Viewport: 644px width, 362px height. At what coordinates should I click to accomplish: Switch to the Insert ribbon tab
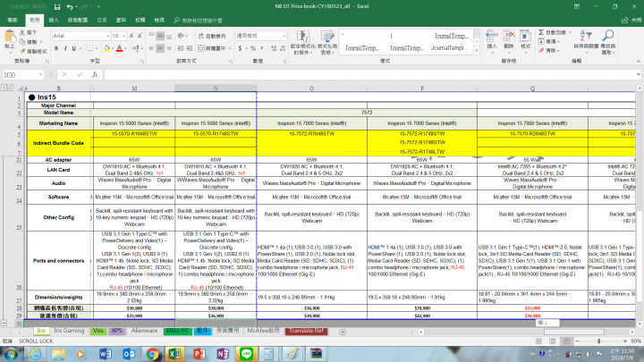point(54,20)
